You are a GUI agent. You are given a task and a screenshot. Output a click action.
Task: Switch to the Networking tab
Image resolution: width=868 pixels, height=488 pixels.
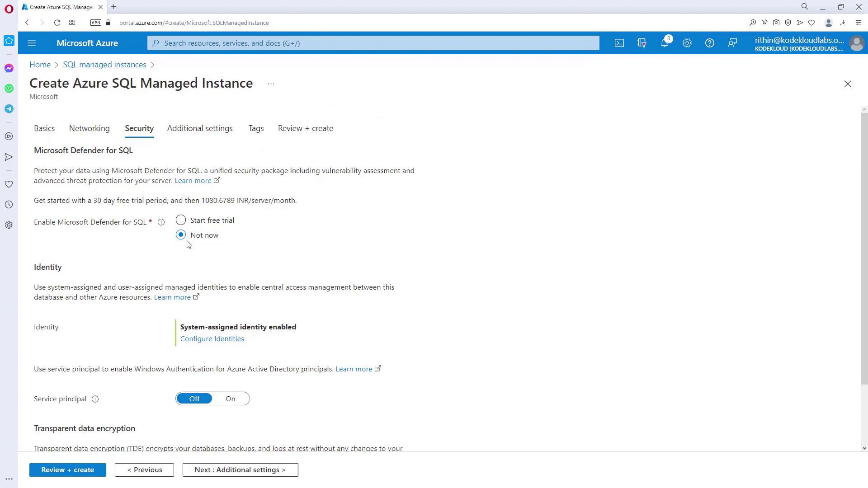tap(89, 128)
